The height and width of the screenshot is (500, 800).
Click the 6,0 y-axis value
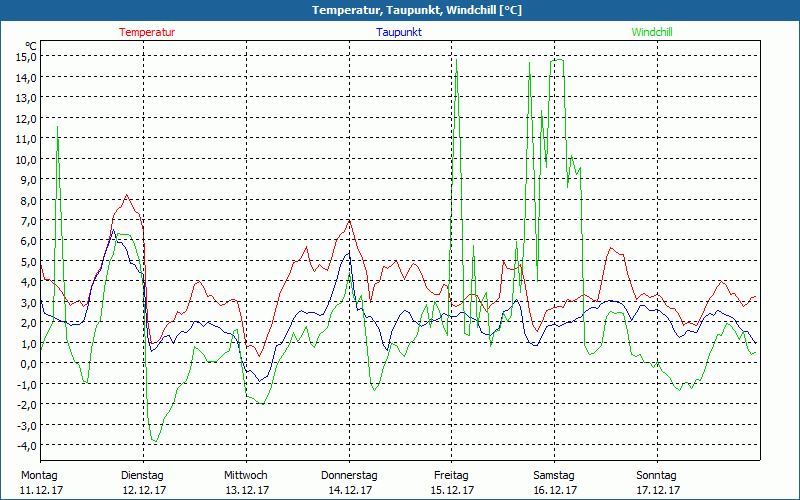[x=29, y=241]
